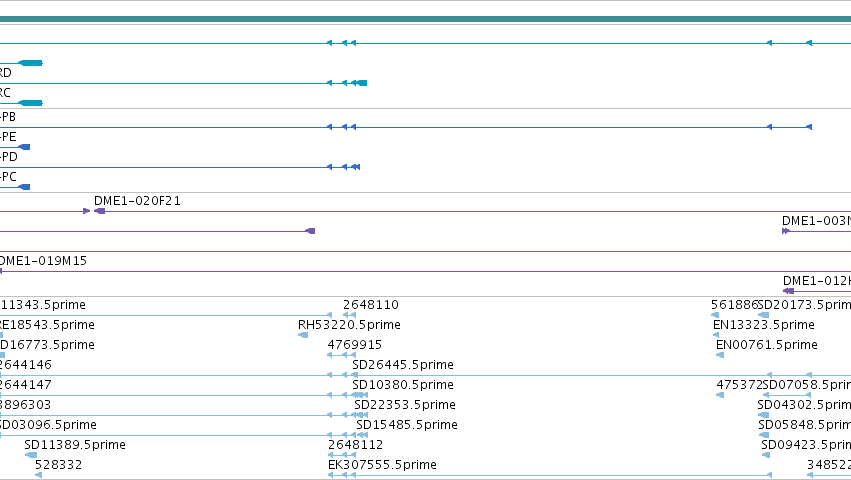Click the 561886 label
This screenshot has width=851, height=480.
point(734,305)
